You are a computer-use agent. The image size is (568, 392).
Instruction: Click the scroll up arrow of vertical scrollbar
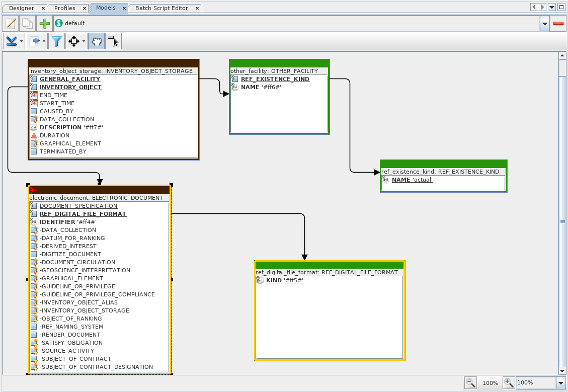(x=562, y=56)
